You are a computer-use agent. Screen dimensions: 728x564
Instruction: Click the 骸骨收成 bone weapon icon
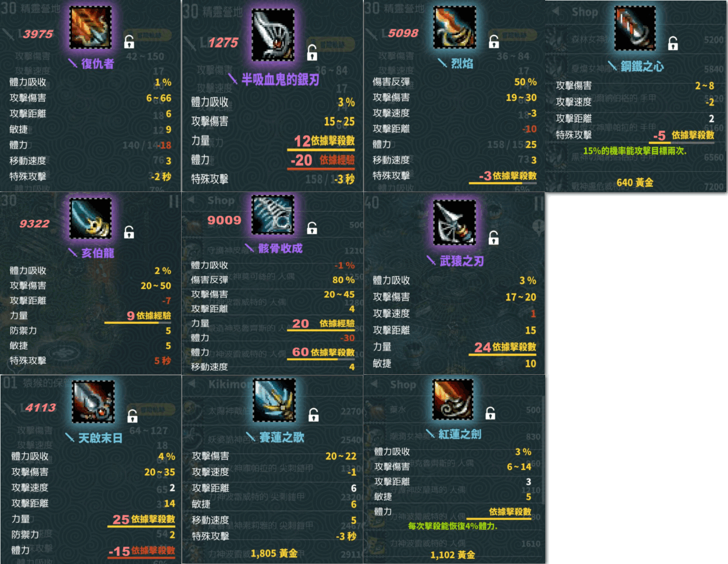click(273, 215)
